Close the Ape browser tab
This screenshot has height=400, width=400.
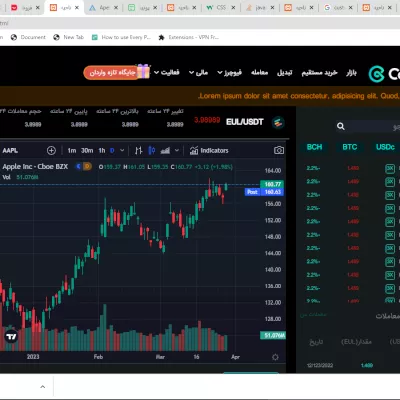pos(116,7)
